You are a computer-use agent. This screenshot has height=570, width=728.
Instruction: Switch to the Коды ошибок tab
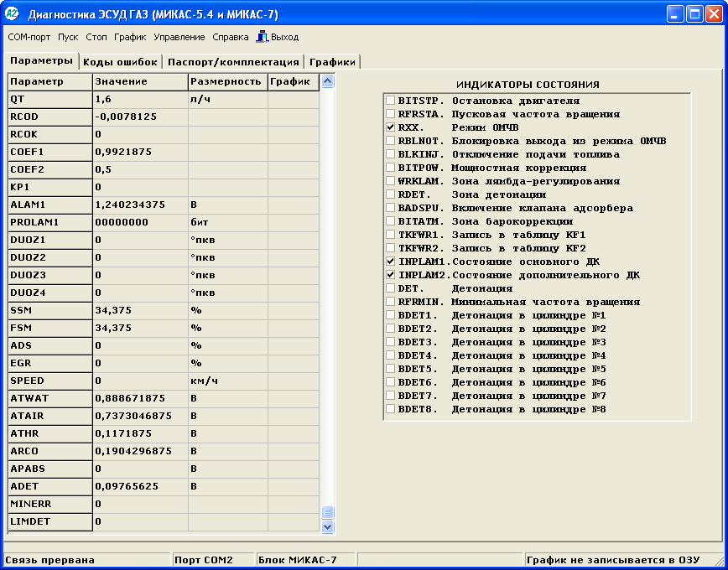tap(121, 62)
